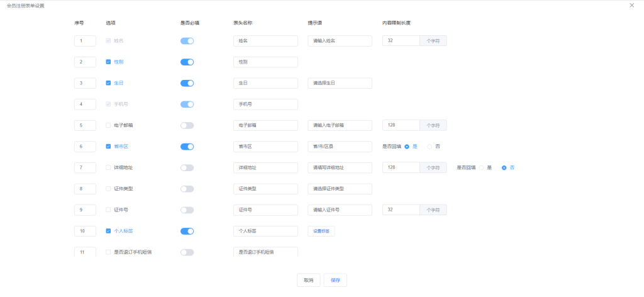Toggle off the required switch for 生日

pyautogui.click(x=187, y=83)
